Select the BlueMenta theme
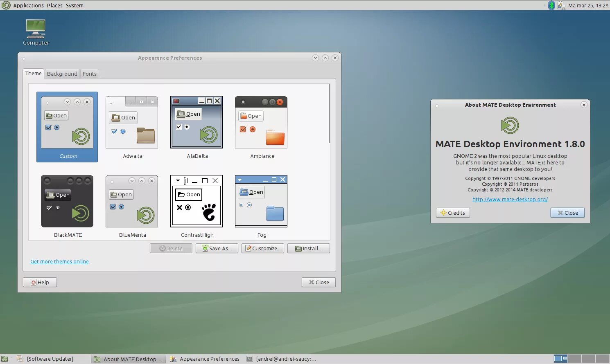 click(x=132, y=206)
